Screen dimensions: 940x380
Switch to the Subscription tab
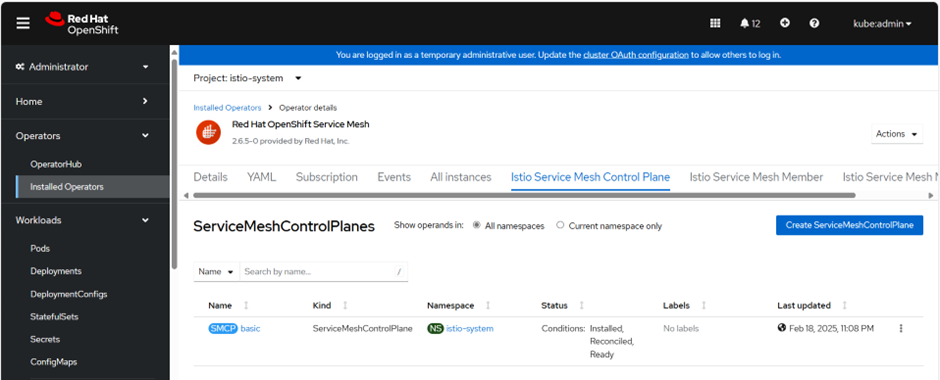[x=327, y=177]
